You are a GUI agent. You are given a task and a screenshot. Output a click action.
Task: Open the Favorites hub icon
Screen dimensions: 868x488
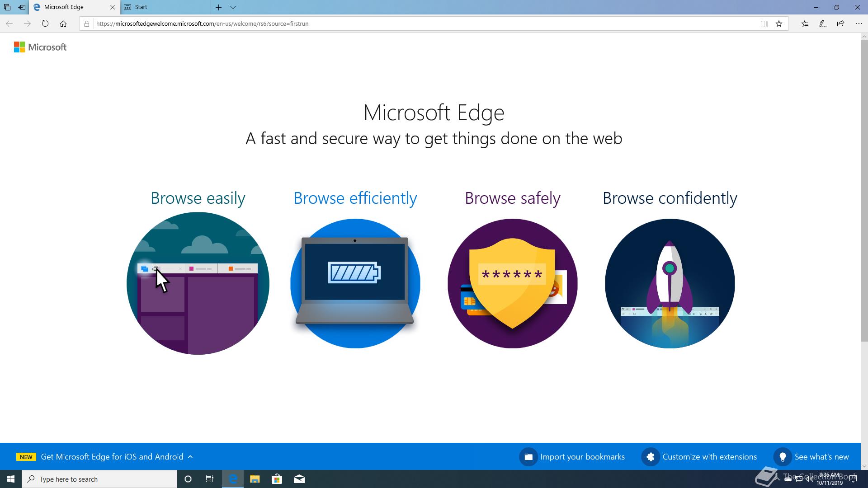click(x=805, y=24)
